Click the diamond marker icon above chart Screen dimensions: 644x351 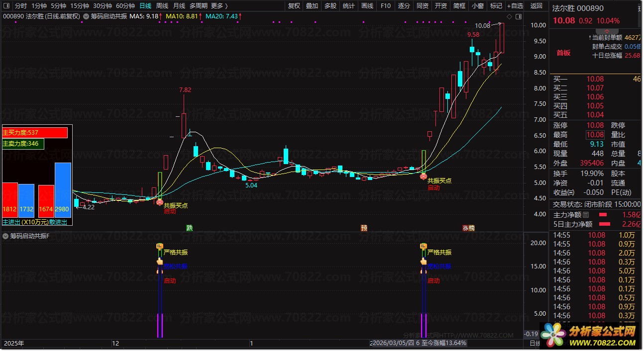(x=509, y=16)
